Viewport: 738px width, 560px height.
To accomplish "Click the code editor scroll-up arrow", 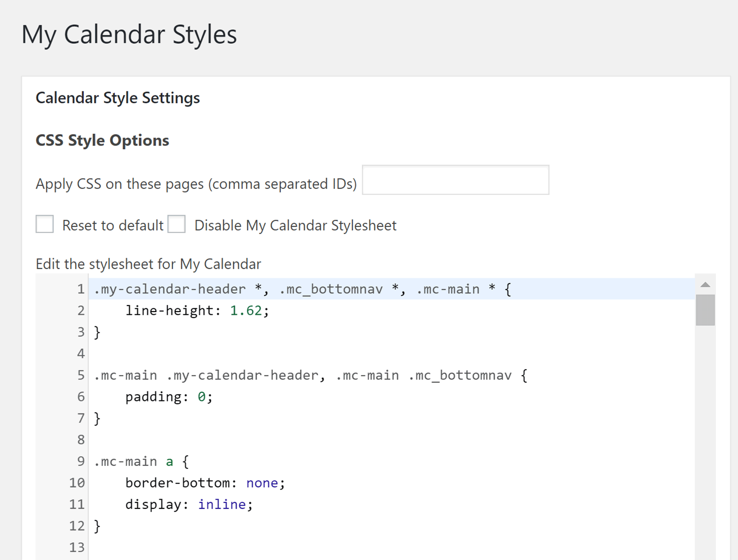I will [x=705, y=285].
